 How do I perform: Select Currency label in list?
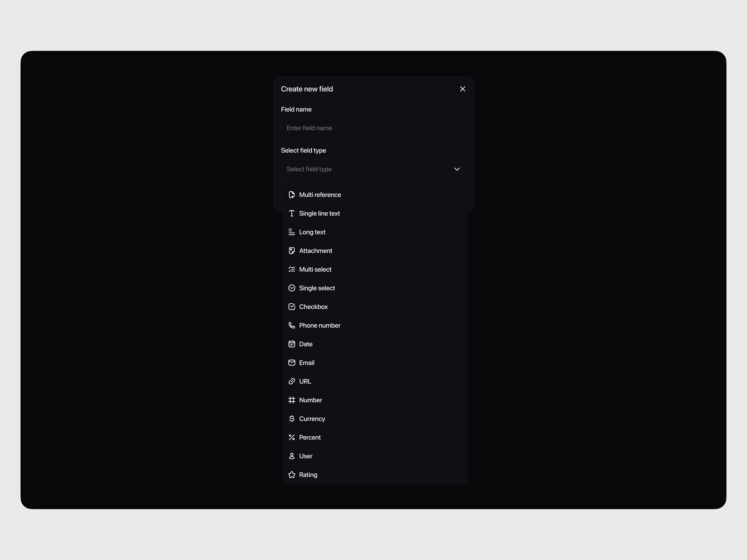[x=312, y=419]
